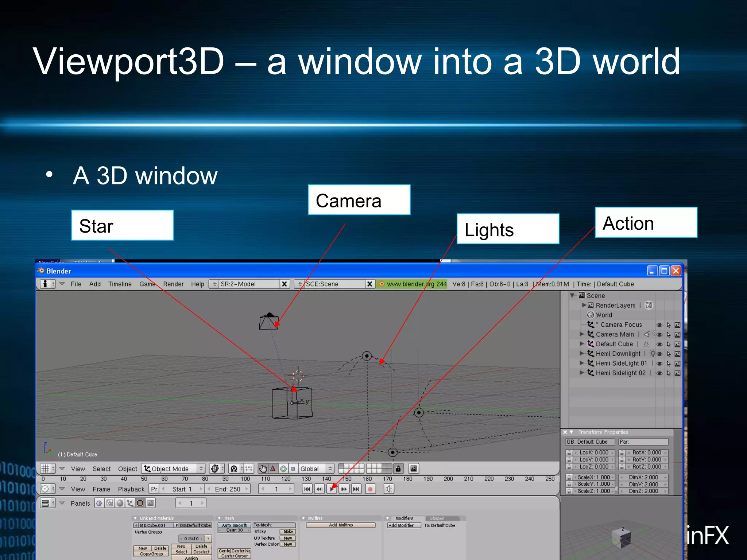This screenshot has height=560, width=747.
Task: Toggle visibility eye of Hemi SideLight 01
Action: (x=659, y=363)
